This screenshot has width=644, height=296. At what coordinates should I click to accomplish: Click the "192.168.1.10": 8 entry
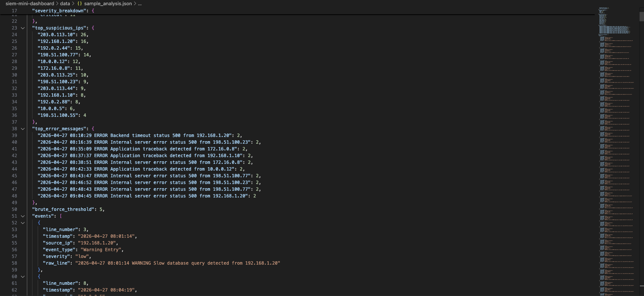[x=62, y=95]
